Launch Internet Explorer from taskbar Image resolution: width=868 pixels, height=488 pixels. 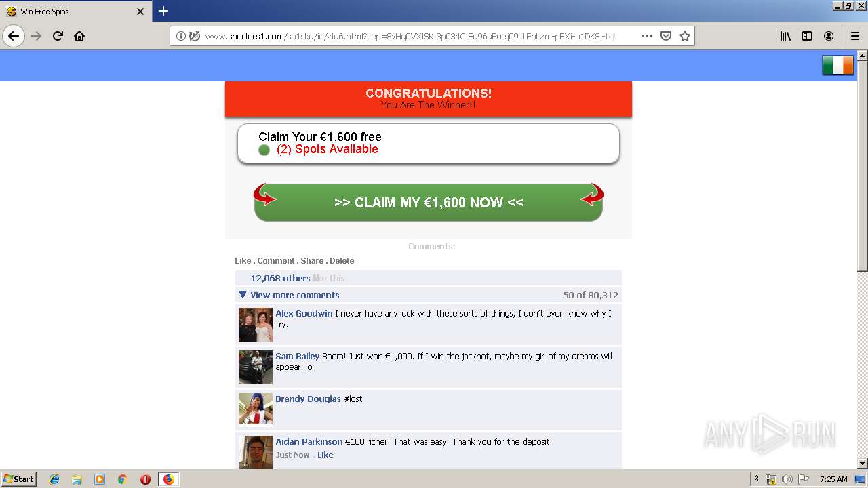[54, 479]
